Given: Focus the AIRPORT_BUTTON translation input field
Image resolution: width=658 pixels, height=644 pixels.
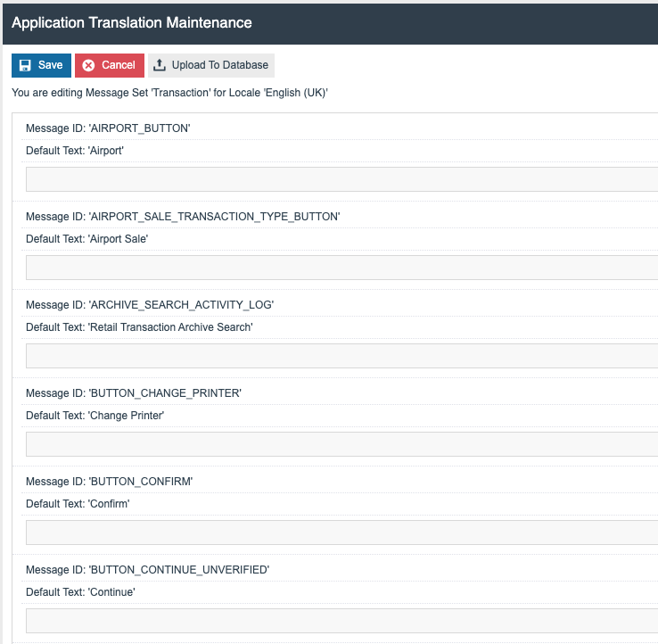Looking at the screenshot, I should point(341,179).
